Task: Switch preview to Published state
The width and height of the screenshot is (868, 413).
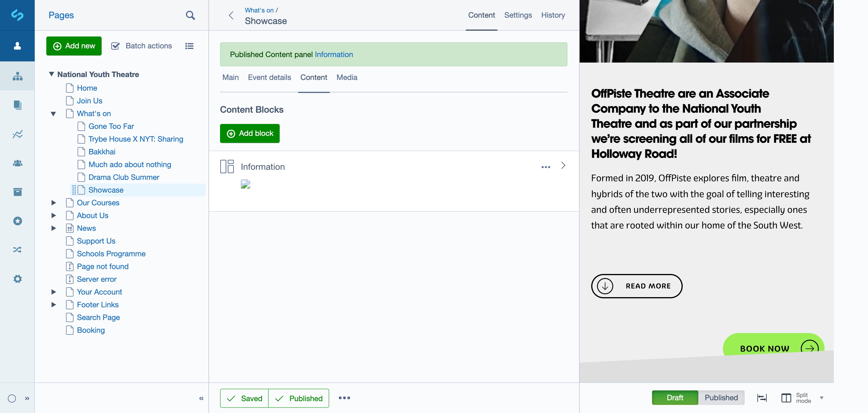Action: point(721,398)
